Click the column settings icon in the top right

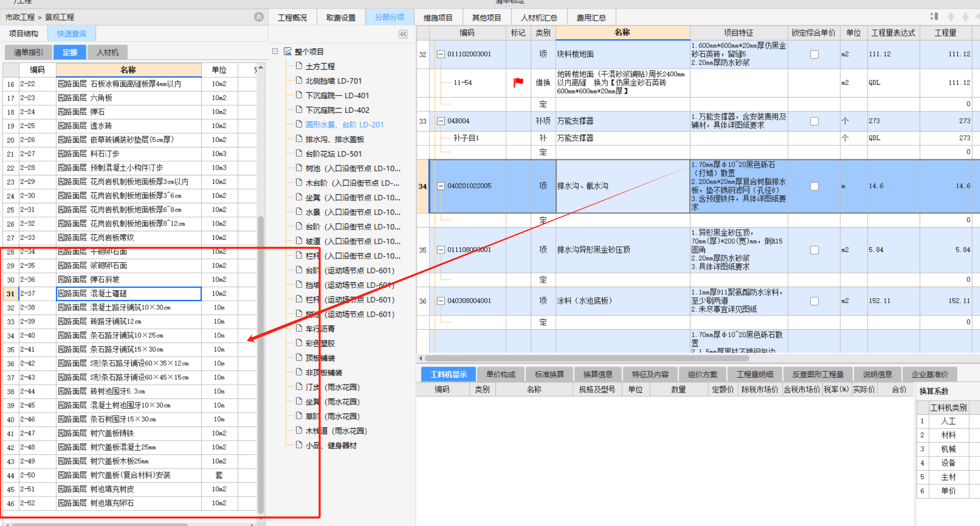pyautogui.click(x=934, y=17)
